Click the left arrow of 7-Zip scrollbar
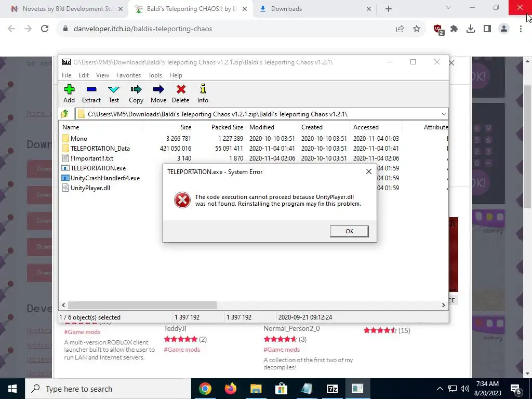The height and width of the screenshot is (399, 532). (x=63, y=305)
